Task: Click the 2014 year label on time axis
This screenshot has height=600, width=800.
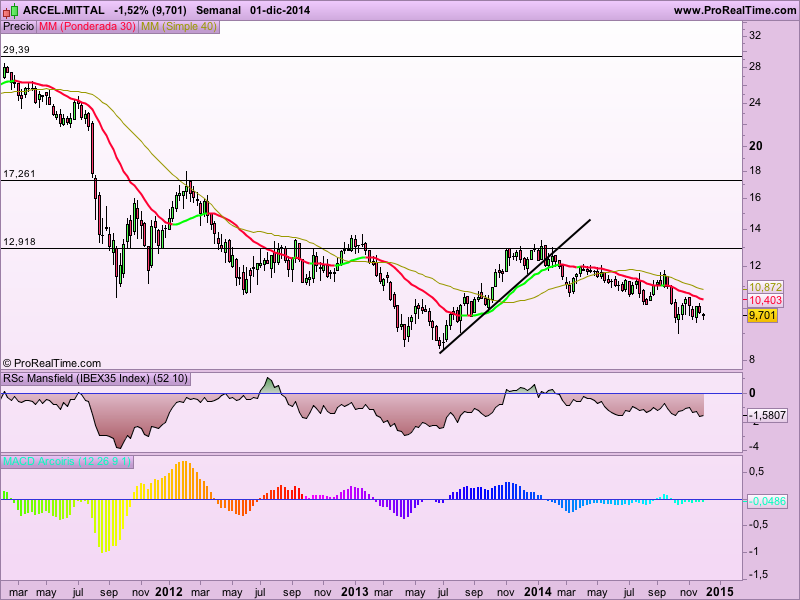Action: 538,592
